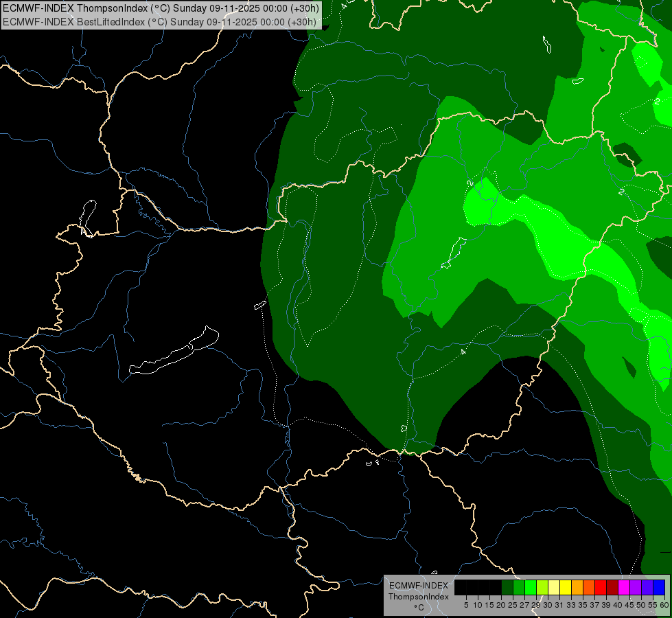Image resolution: width=672 pixels, height=618 pixels.
Task: Pick the violet 50–55 legend swatch
Action: pyautogui.click(x=647, y=587)
